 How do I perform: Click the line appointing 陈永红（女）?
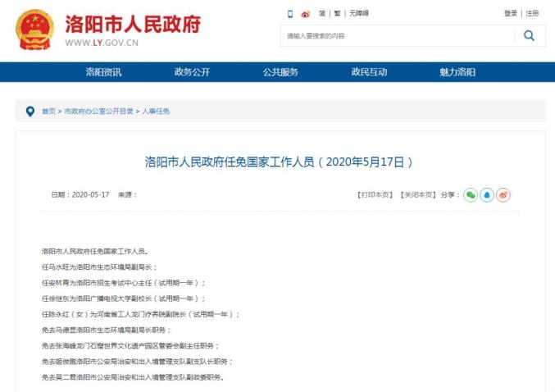coord(140,314)
